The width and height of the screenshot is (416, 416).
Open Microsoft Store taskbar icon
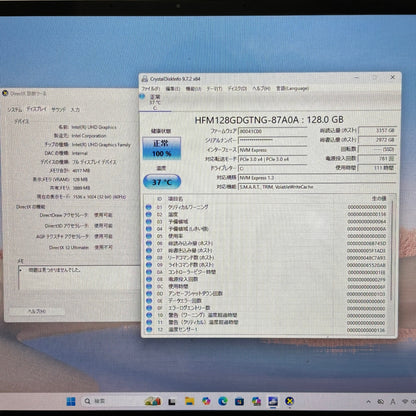click(x=239, y=401)
